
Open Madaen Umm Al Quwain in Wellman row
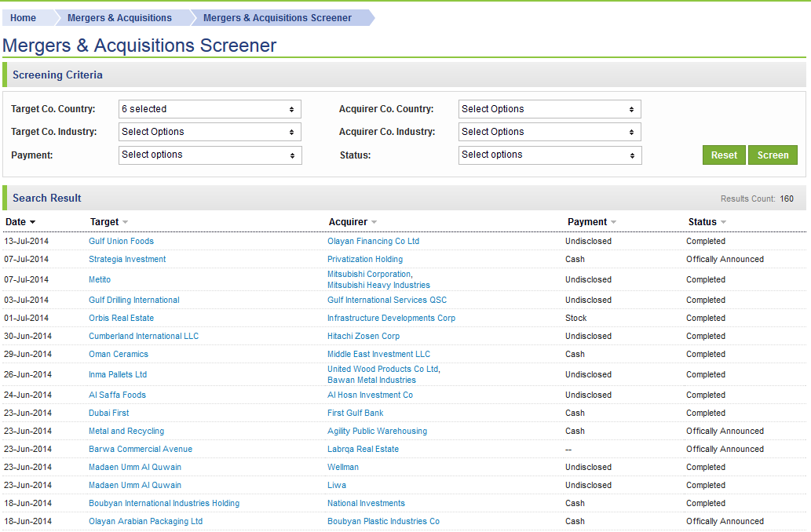click(x=135, y=468)
